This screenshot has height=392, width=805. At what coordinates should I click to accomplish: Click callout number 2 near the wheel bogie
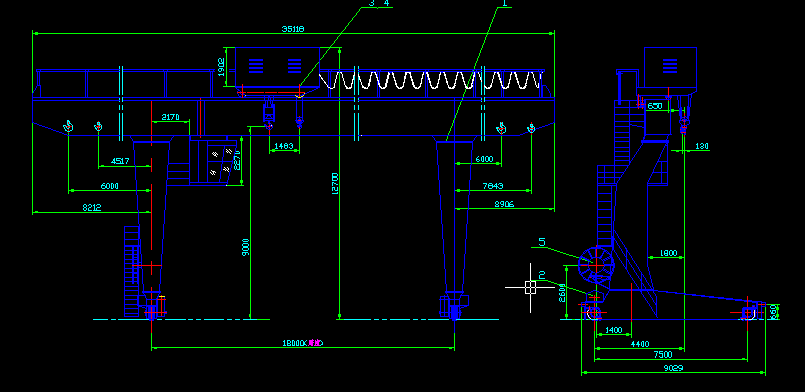tap(542, 276)
